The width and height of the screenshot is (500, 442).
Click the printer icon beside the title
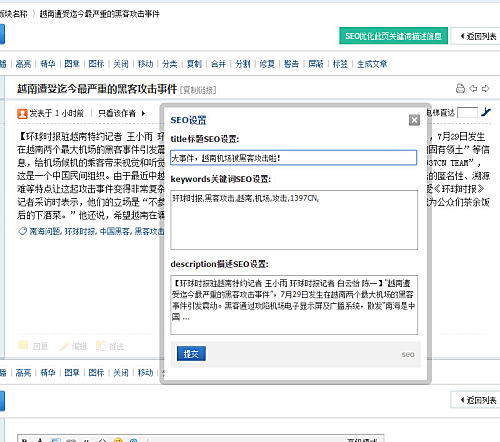pos(460,88)
